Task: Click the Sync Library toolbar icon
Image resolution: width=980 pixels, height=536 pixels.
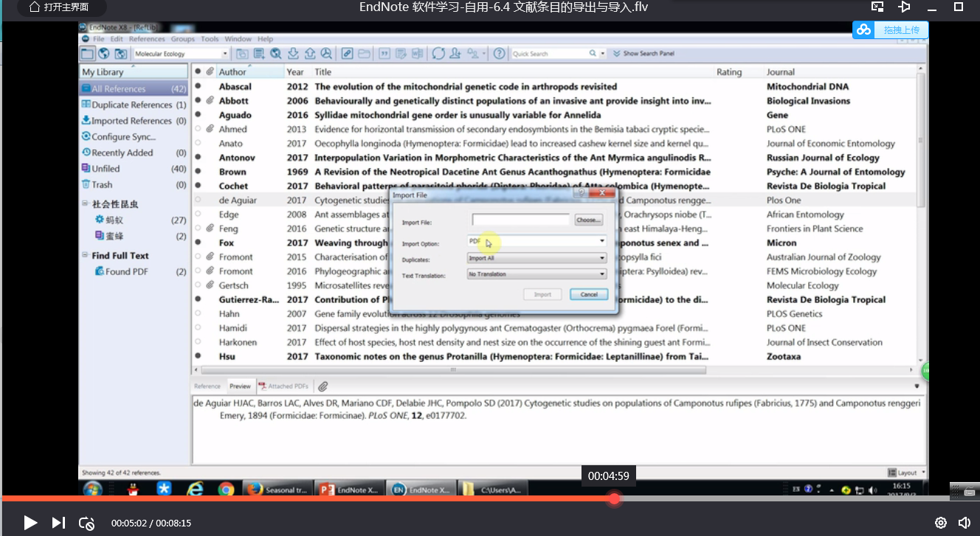Action: (438, 54)
